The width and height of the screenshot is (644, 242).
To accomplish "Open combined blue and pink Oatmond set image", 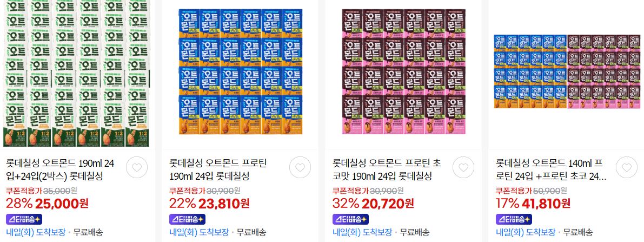I will pos(567,71).
